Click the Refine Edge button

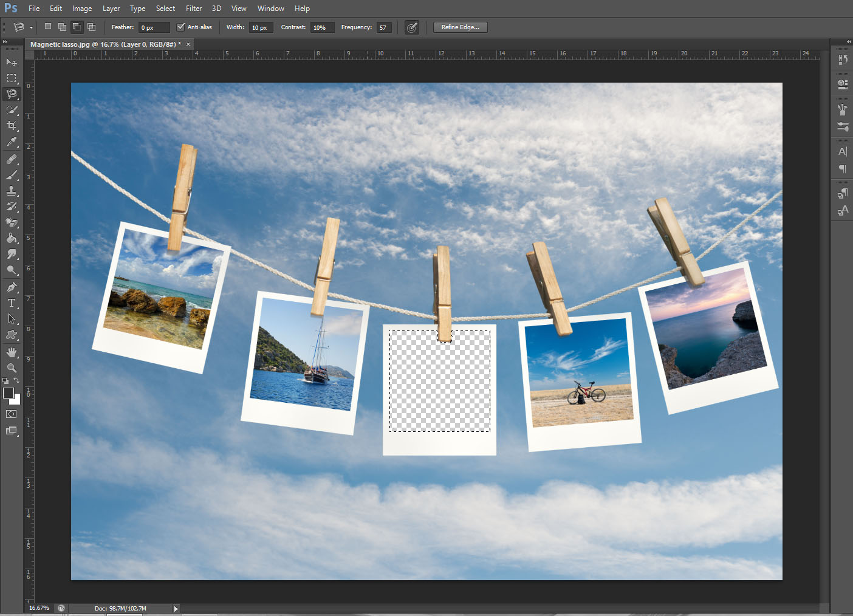pyautogui.click(x=460, y=27)
